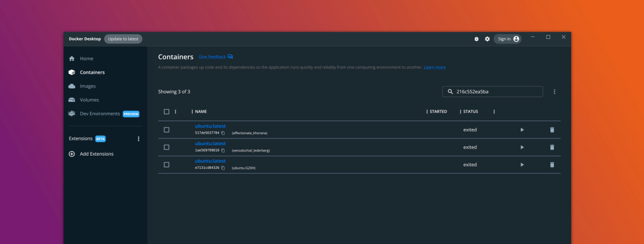
Task: Open settings via gear icon
Action: [487, 39]
